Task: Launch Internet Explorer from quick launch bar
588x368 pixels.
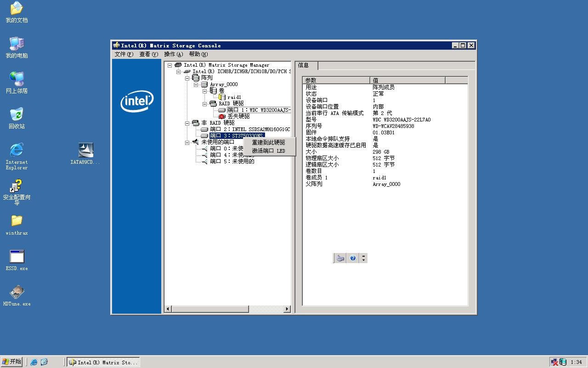Action: click(34, 362)
